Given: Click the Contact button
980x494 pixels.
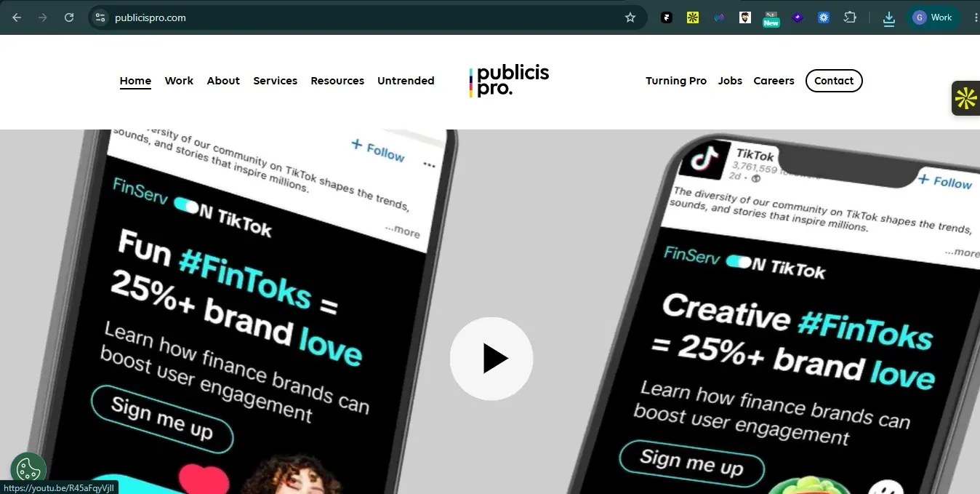Looking at the screenshot, I should [834, 81].
